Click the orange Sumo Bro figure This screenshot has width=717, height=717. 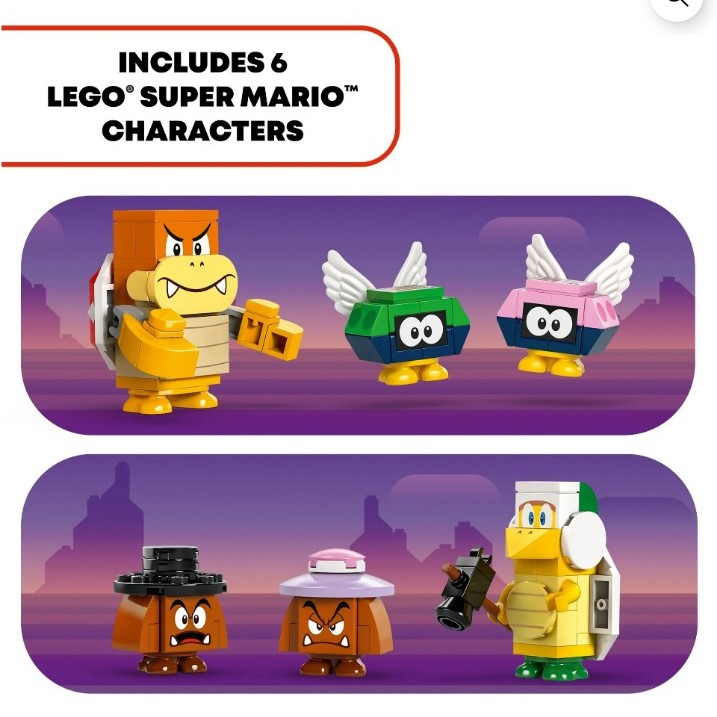tap(194, 311)
